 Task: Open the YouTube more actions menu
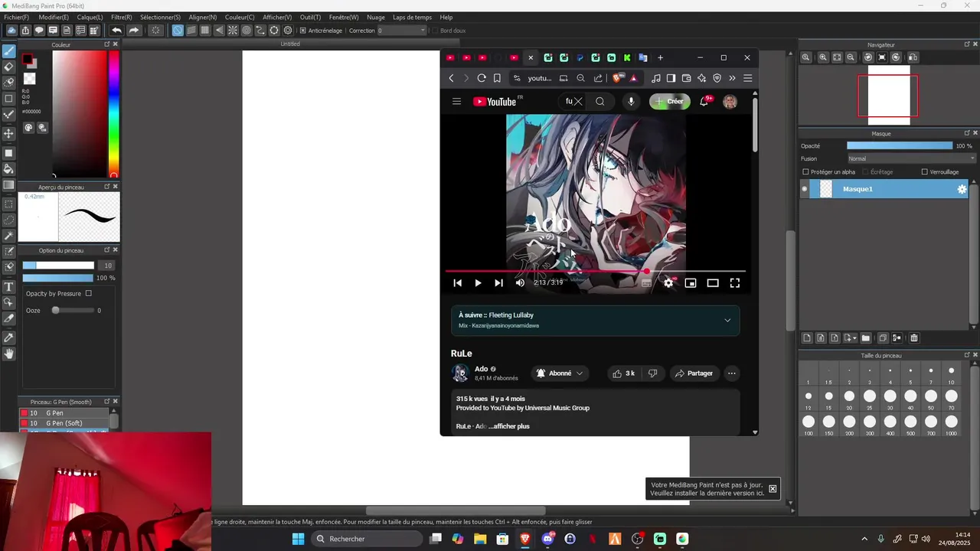pos(732,373)
